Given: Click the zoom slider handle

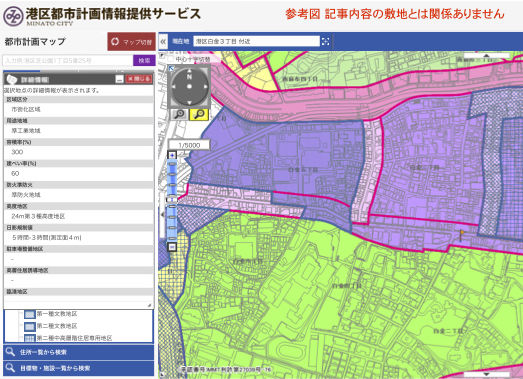Looking at the screenshot, I should (x=172, y=200).
